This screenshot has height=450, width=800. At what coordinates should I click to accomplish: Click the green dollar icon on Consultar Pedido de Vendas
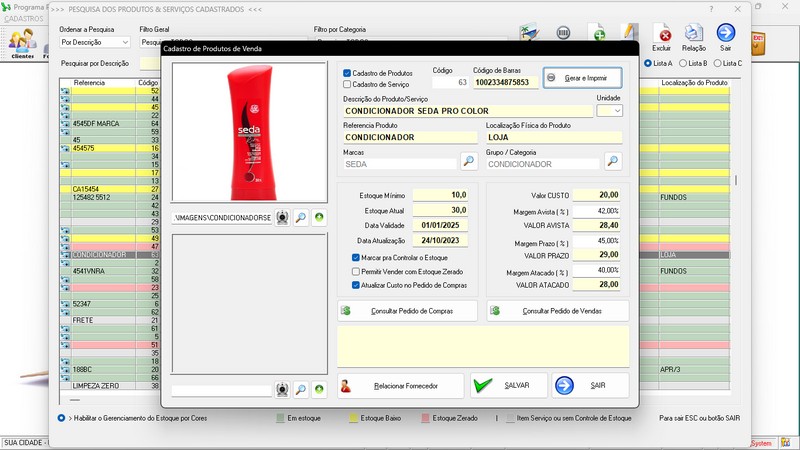[495, 311]
